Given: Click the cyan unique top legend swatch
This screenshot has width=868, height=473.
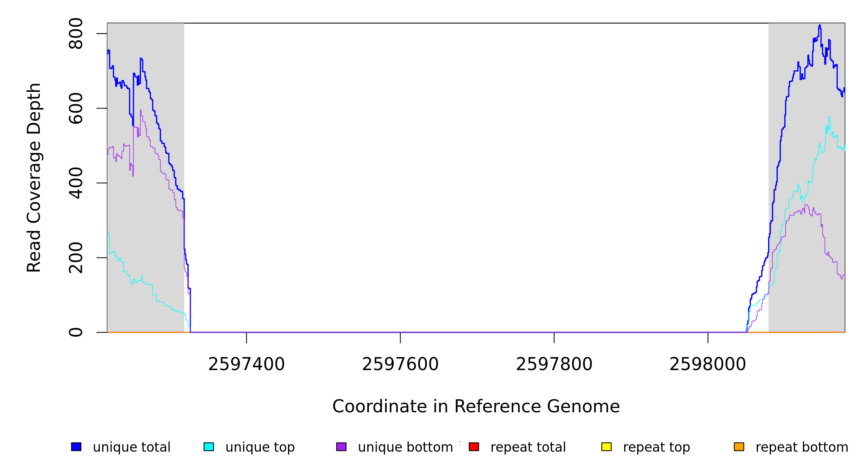Looking at the screenshot, I should 209,447.
